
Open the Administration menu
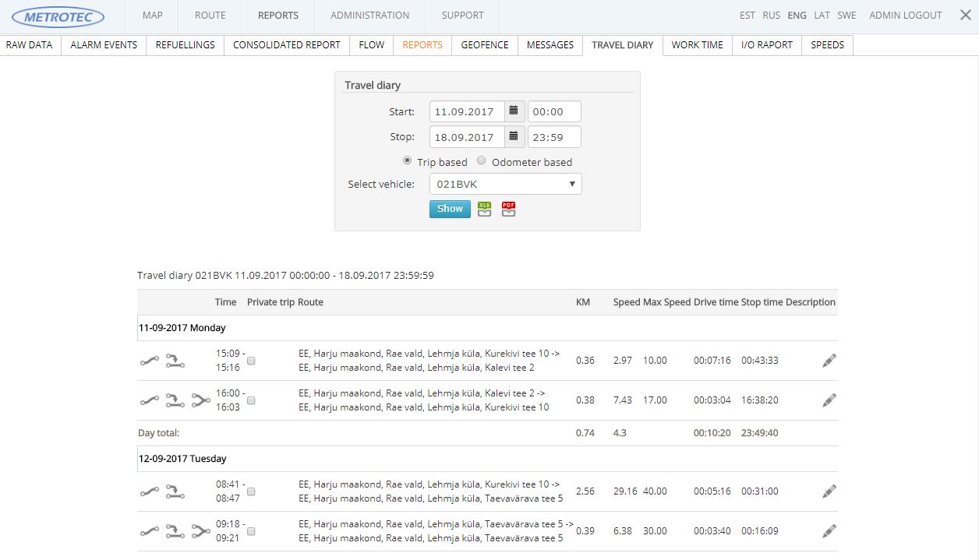(x=369, y=16)
